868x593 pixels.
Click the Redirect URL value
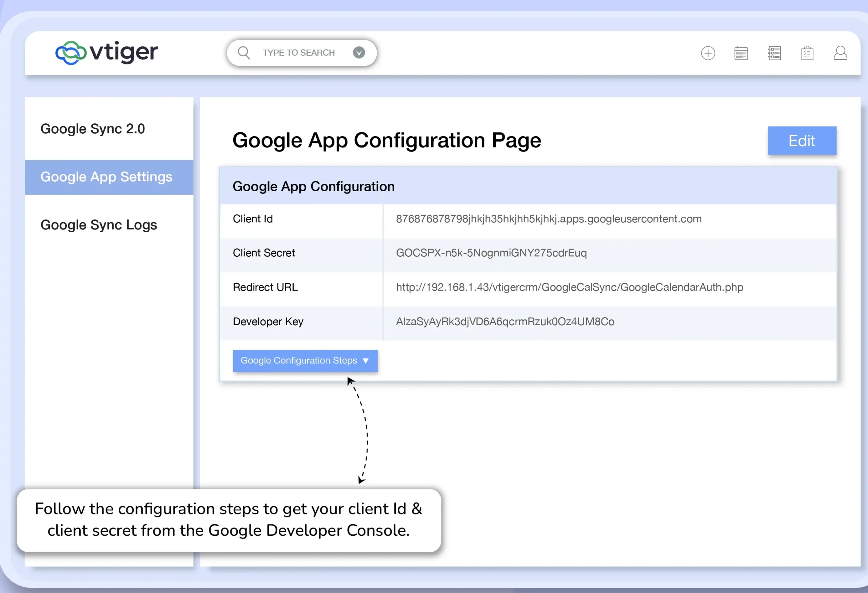[569, 287]
